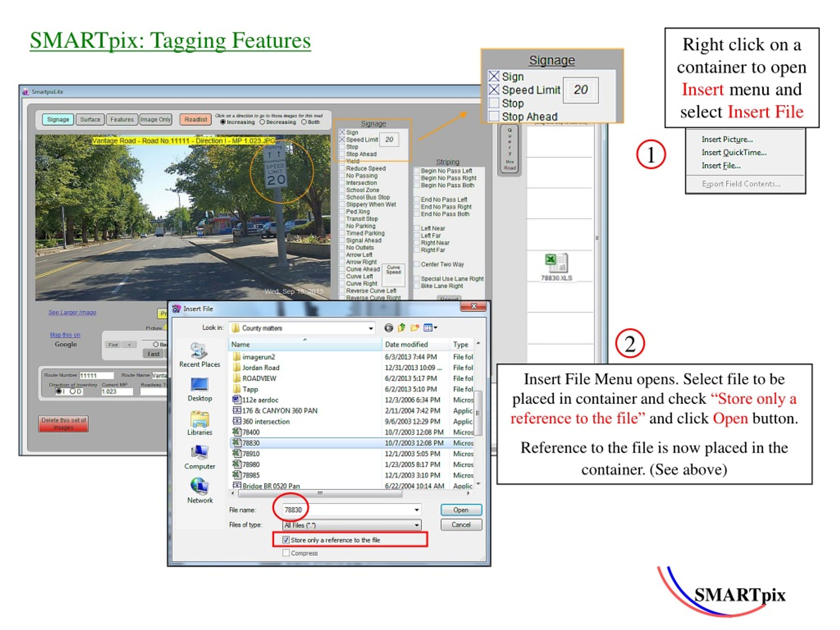
Task: Click the Up One Level folder icon
Action: 401,328
